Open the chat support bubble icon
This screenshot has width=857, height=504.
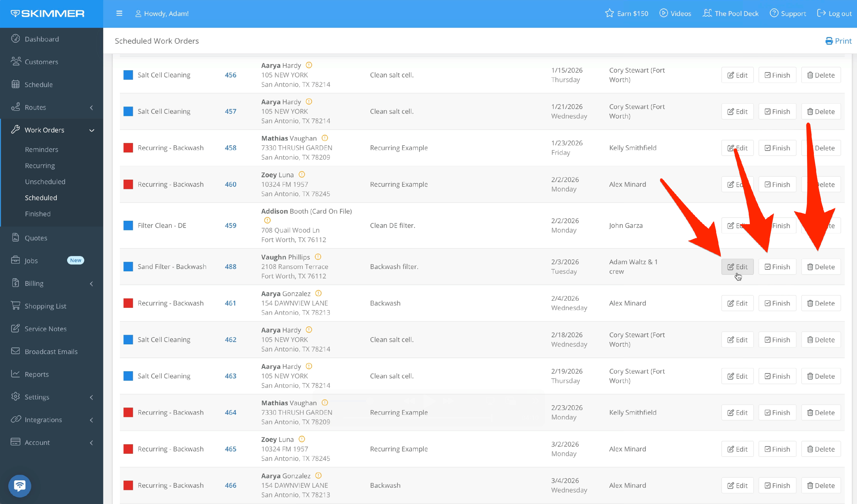tap(19, 485)
